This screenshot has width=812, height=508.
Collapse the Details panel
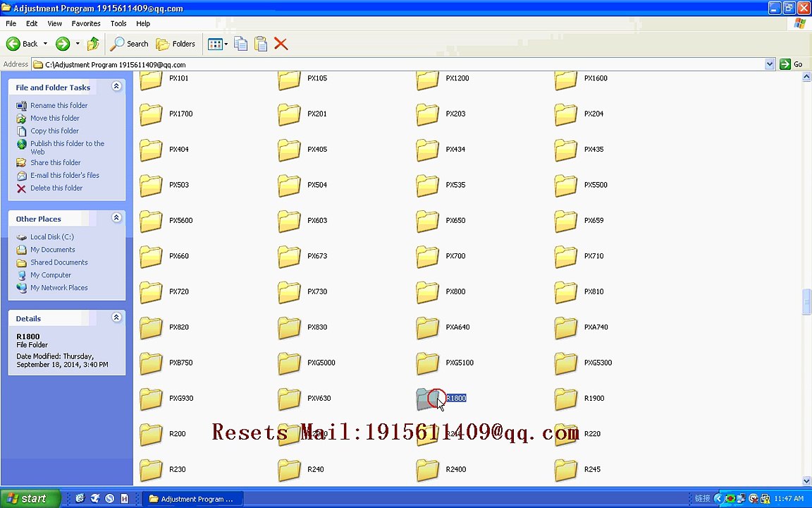[116, 317]
